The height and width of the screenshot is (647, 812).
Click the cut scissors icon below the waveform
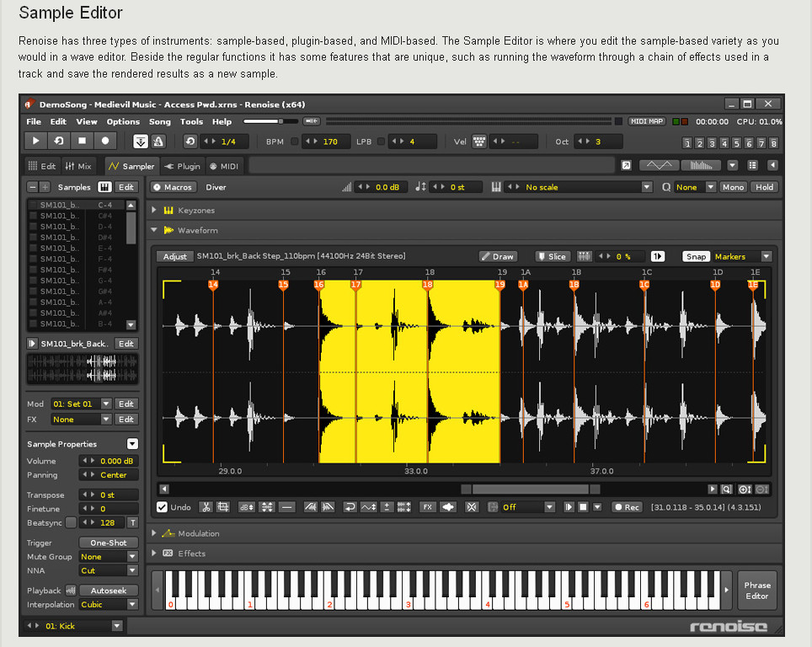point(206,507)
